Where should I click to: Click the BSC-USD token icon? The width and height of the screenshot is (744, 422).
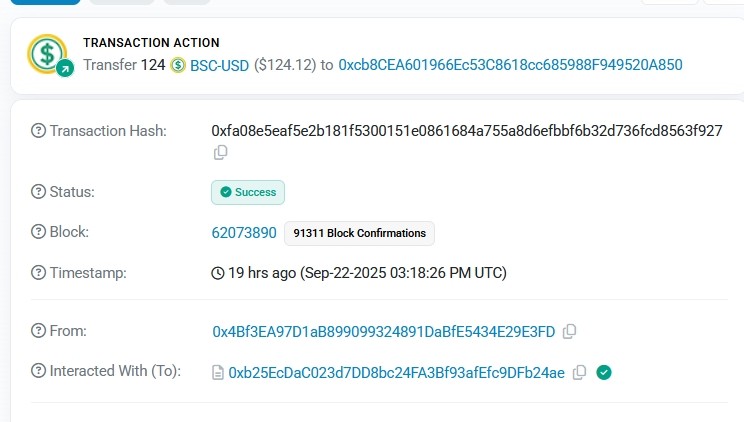click(x=178, y=65)
